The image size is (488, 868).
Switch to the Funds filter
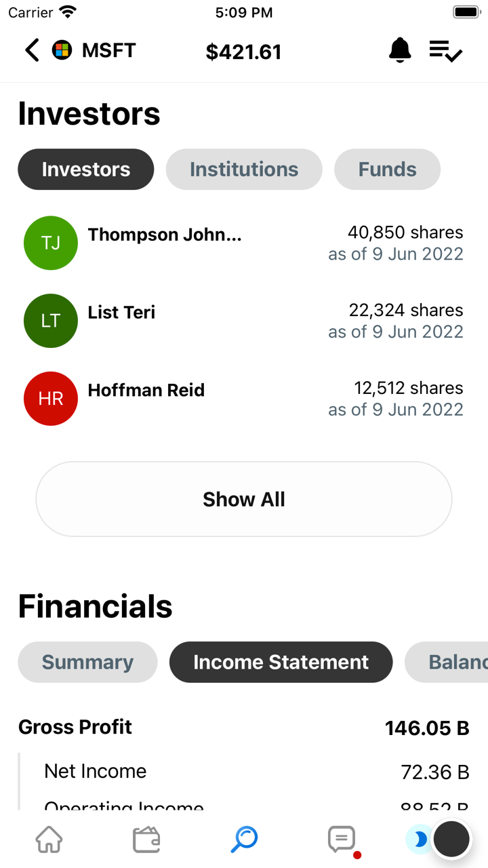(387, 170)
